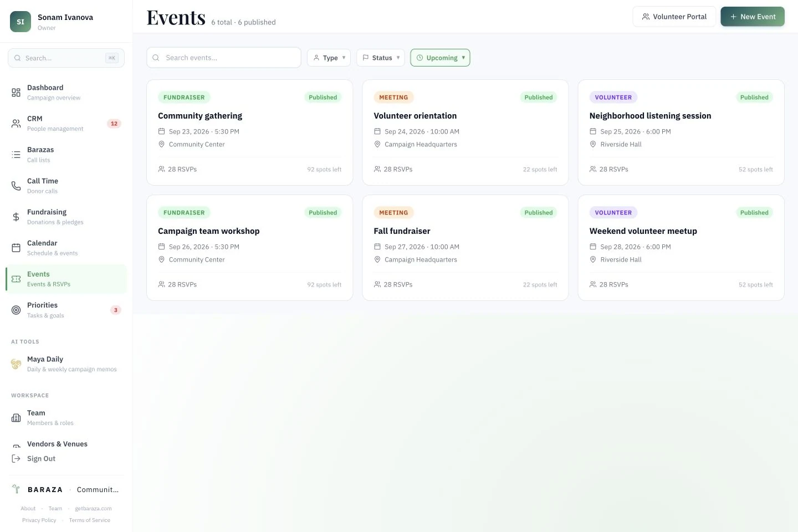Click Published badge on Fall fundraiser card
The width and height of the screenshot is (798, 532).
539,213
